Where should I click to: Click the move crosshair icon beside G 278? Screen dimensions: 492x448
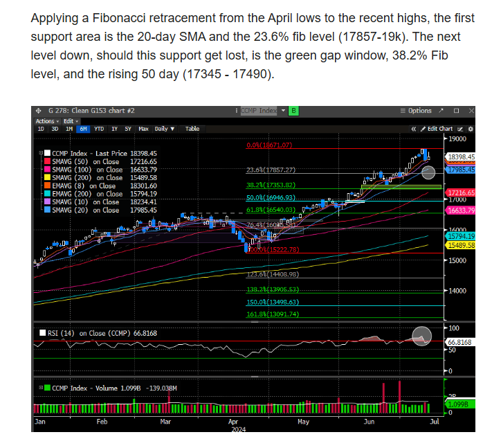pos(38,111)
